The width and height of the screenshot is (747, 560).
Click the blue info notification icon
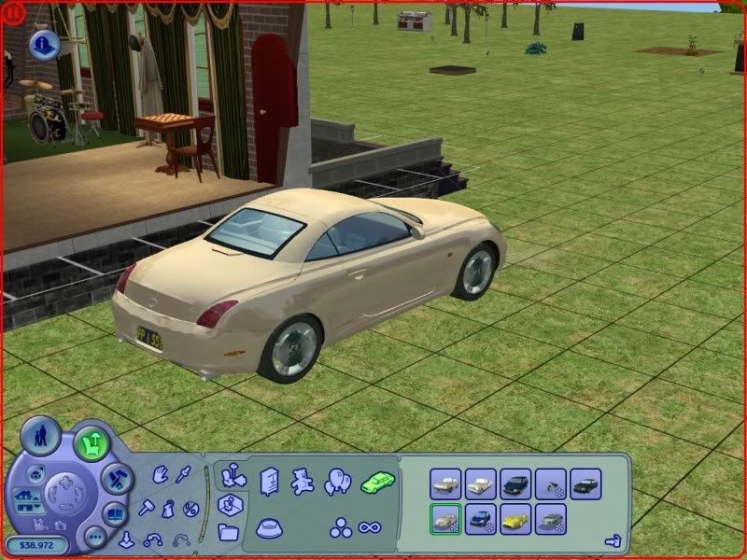[43, 43]
